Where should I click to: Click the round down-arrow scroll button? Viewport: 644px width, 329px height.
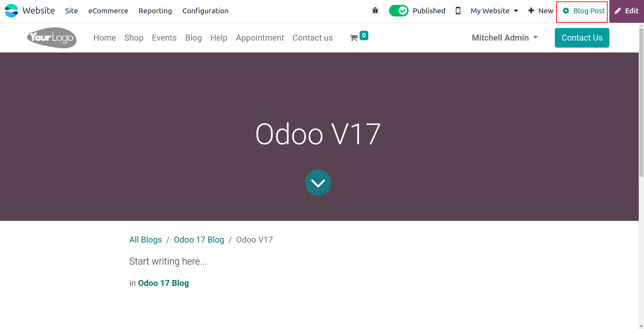[x=318, y=183]
